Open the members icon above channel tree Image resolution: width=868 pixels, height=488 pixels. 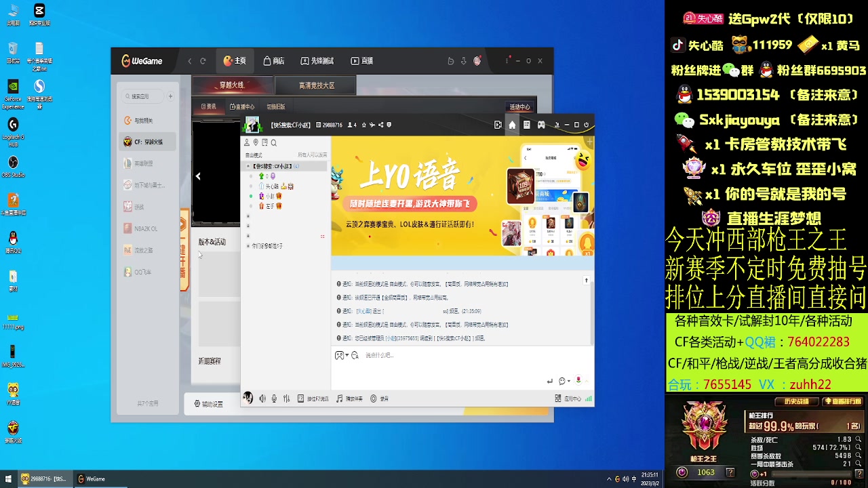[247, 142]
